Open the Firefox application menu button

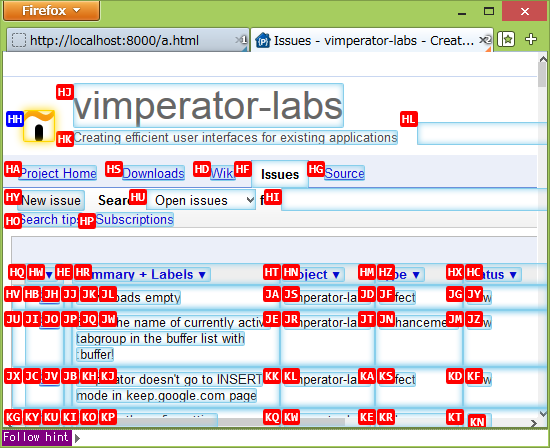[x=52, y=11]
